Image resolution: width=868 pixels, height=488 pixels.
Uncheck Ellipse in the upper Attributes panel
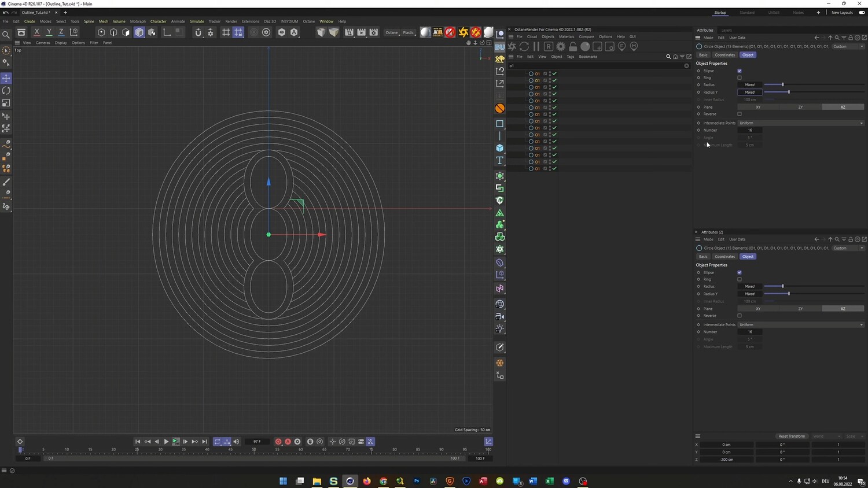740,71
